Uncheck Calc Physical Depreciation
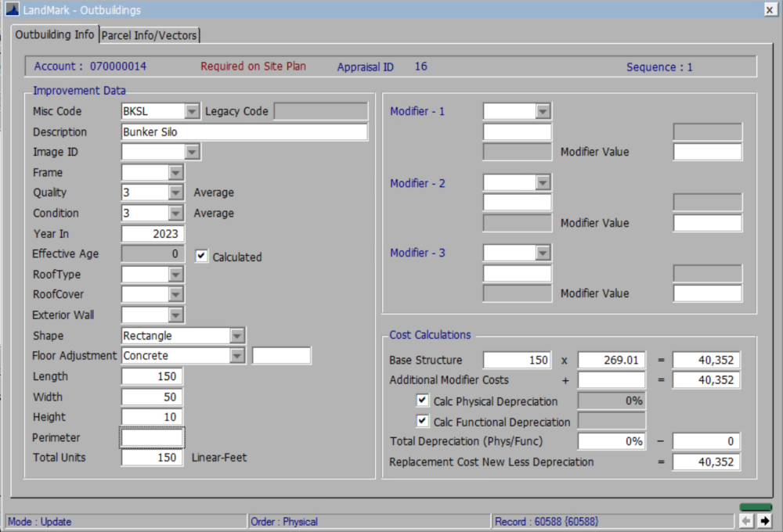783x532 pixels. (422, 400)
